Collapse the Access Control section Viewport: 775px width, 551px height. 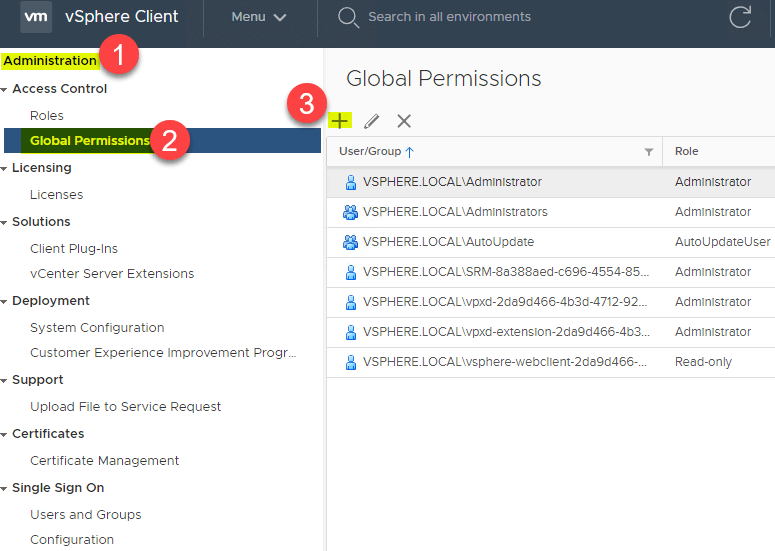(4, 89)
